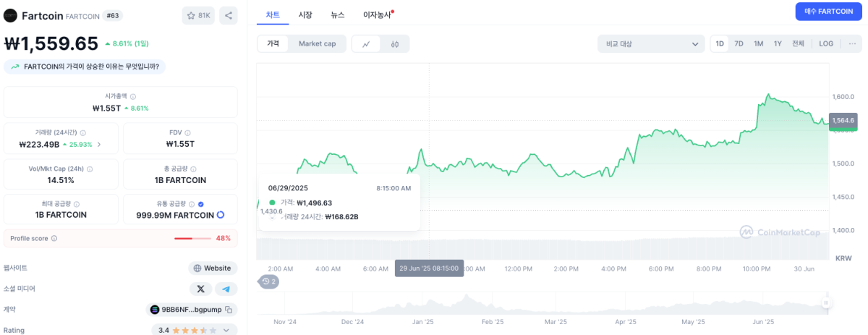Click the info icon next to FDV
The height and width of the screenshot is (335, 868).
(187, 133)
